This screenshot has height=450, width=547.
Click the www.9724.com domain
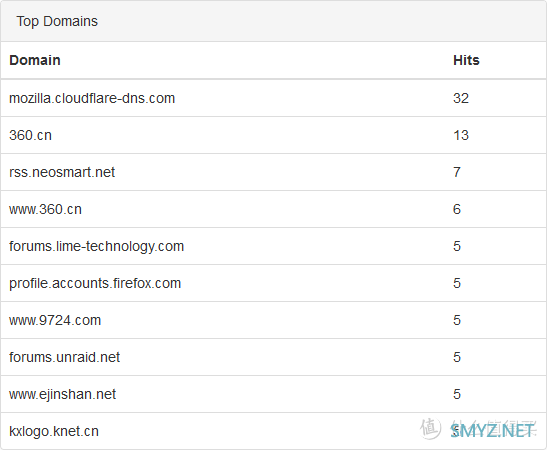[x=55, y=320]
